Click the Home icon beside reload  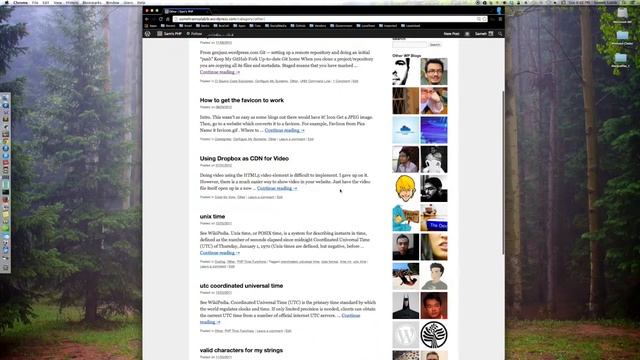click(x=167, y=19)
